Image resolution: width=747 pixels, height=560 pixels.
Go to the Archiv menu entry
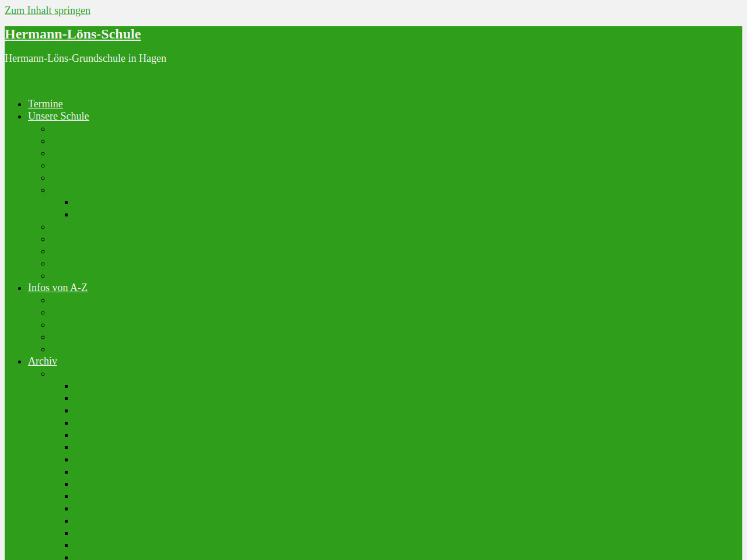(x=43, y=361)
